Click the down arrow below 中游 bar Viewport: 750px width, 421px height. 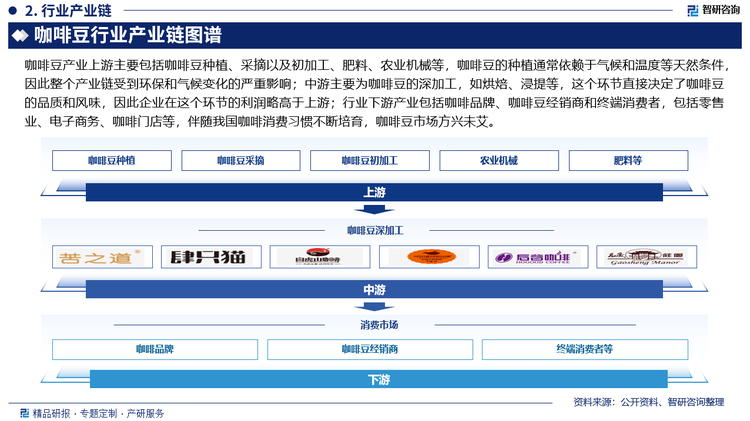(x=374, y=307)
